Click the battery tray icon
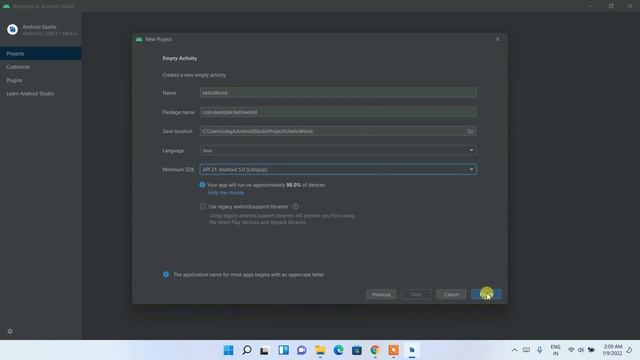The height and width of the screenshot is (360, 640). click(591, 350)
